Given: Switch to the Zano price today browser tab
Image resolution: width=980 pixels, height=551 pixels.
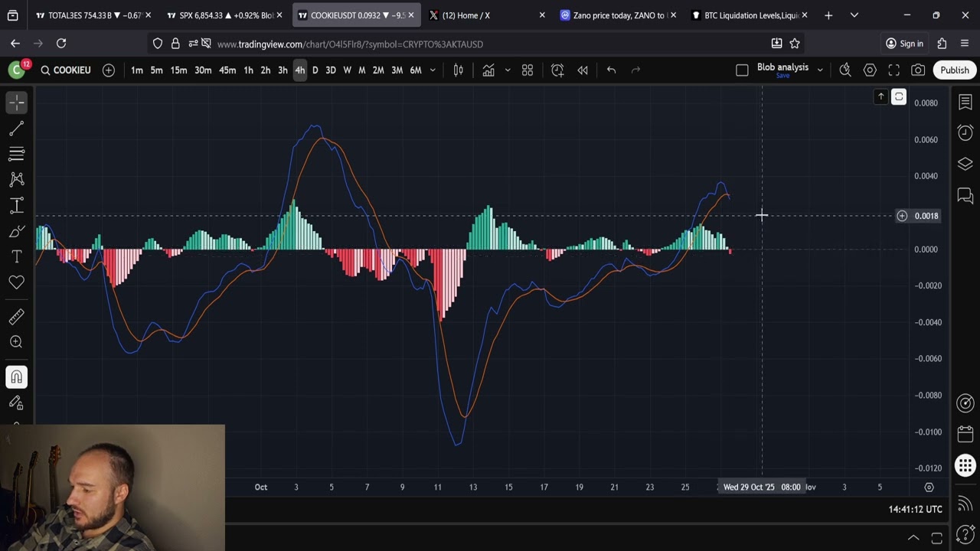Looking at the screenshot, I should coord(618,15).
